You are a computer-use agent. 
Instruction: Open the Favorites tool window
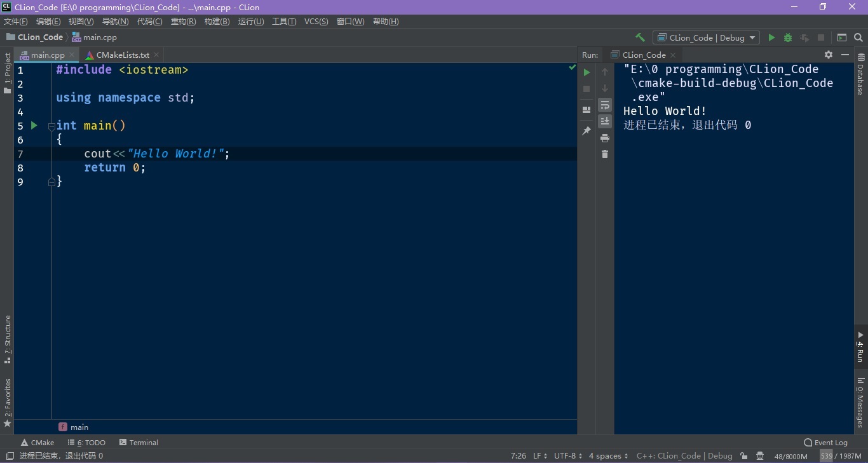(x=7, y=403)
